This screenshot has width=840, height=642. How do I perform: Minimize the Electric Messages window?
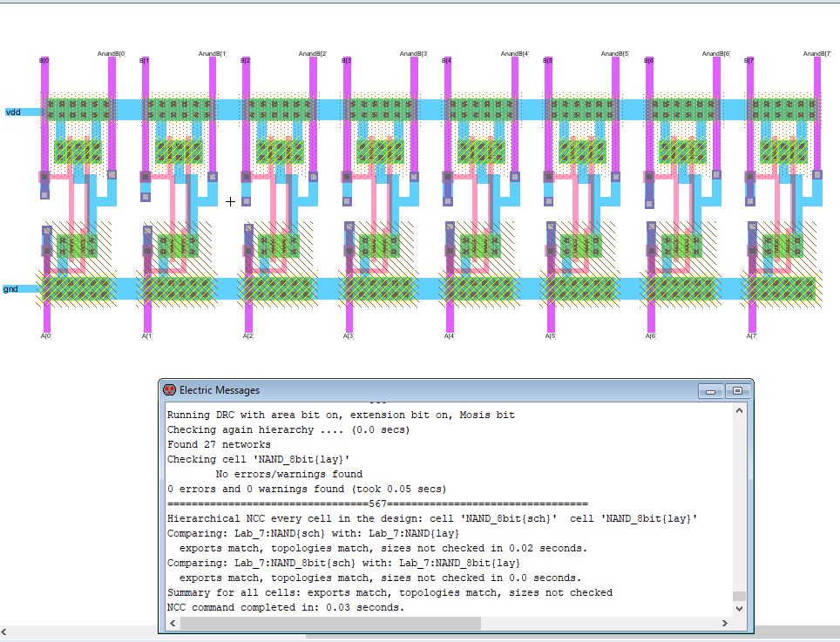711,391
